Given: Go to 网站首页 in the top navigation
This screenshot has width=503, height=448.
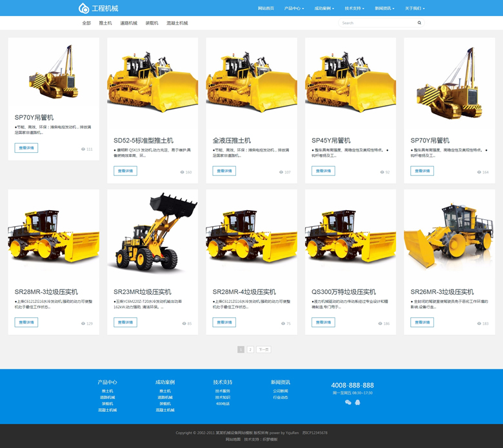Looking at the screenshot, I should (x=266, y=8).
